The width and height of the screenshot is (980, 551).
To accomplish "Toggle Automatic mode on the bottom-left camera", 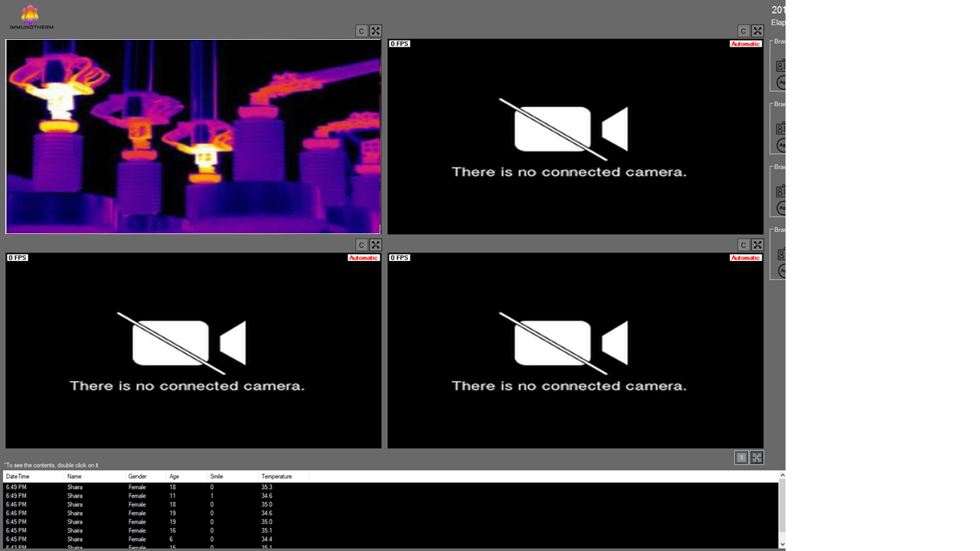I will point(363,258).
